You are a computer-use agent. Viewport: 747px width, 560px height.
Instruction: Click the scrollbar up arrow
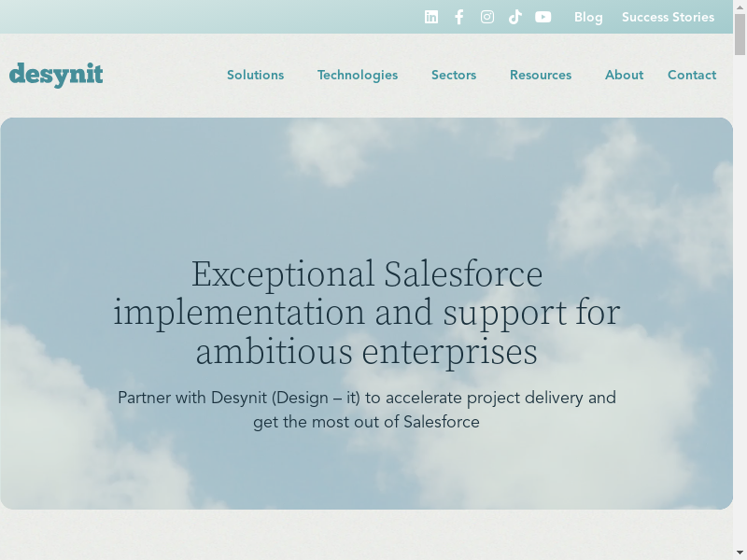[x=740, y=7]
